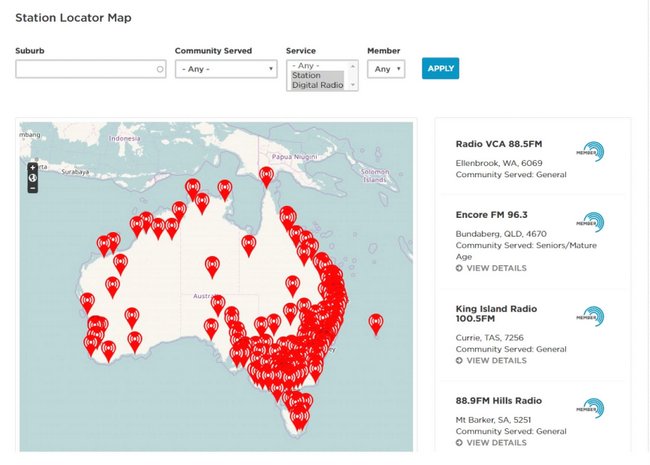Click the Member badge beside Radio VCA 88.5FM
The width and height of the screenshot is (650, 465).
pos(591,151)
